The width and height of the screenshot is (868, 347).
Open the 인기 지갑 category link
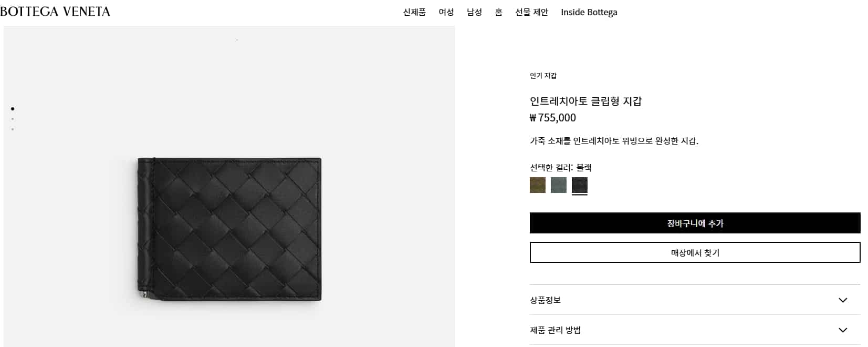[x=543, y=76]
